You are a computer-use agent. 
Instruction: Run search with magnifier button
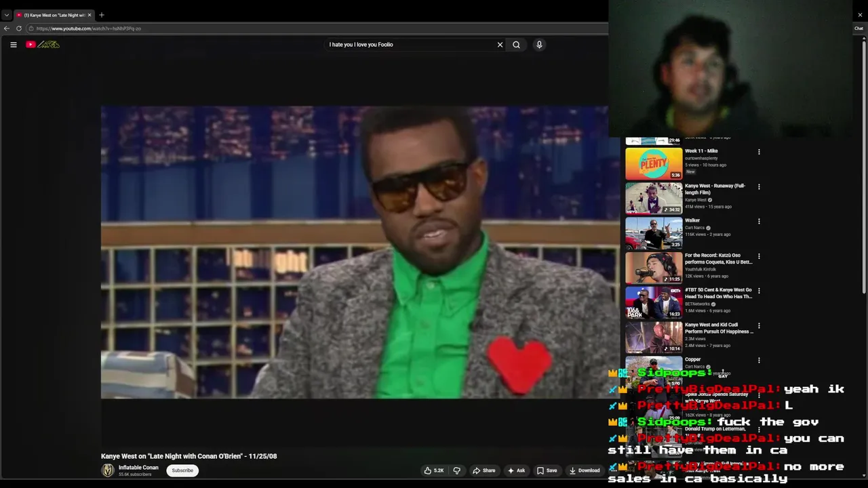click(516, 45)
